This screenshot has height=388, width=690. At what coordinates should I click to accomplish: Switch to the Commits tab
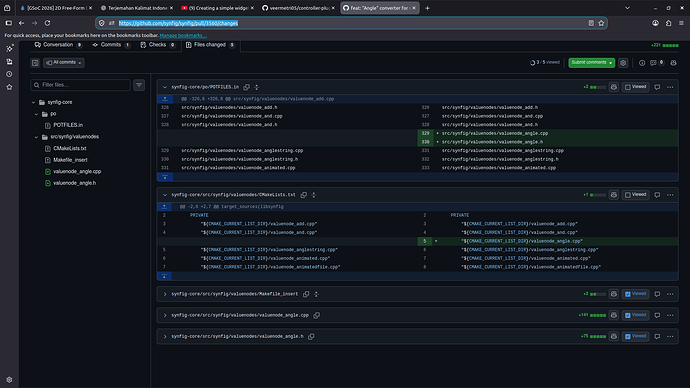[x=111, y=45]
